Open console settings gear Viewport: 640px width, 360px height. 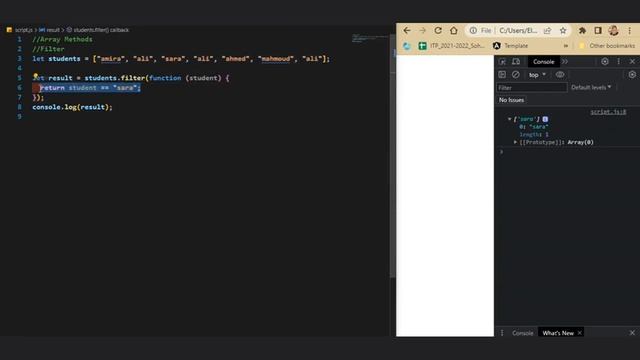click(632, 75)
